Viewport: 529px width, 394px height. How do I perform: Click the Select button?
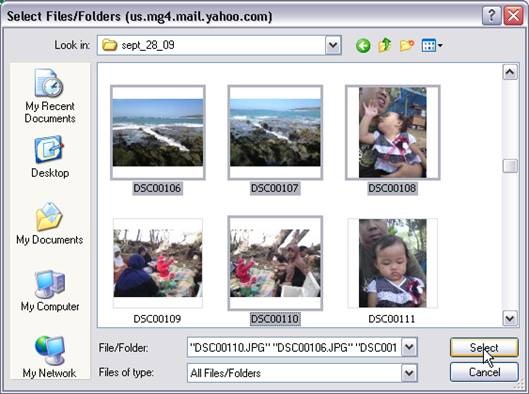(484, 347)
